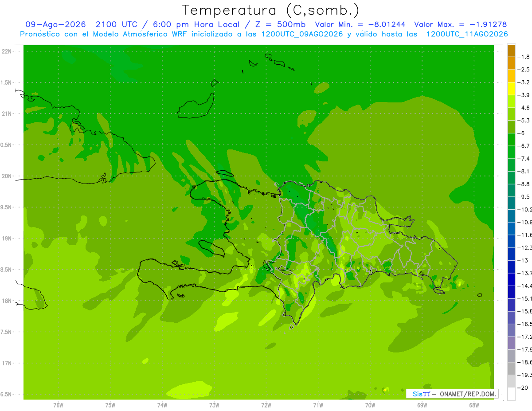The width and height of the screenshot is (532, 411).
Task: Click the '75W' longitude label
Action: [x=110, y=405]
